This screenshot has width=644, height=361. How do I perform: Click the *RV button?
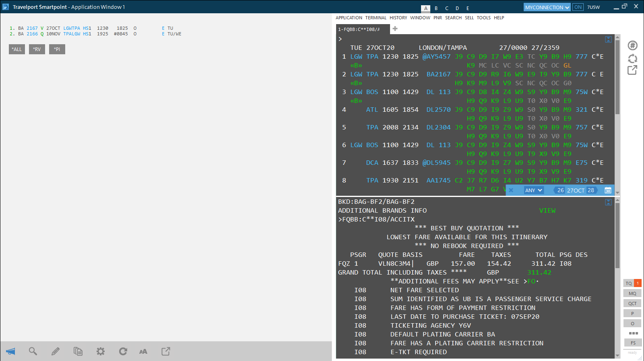coord(37,49)
